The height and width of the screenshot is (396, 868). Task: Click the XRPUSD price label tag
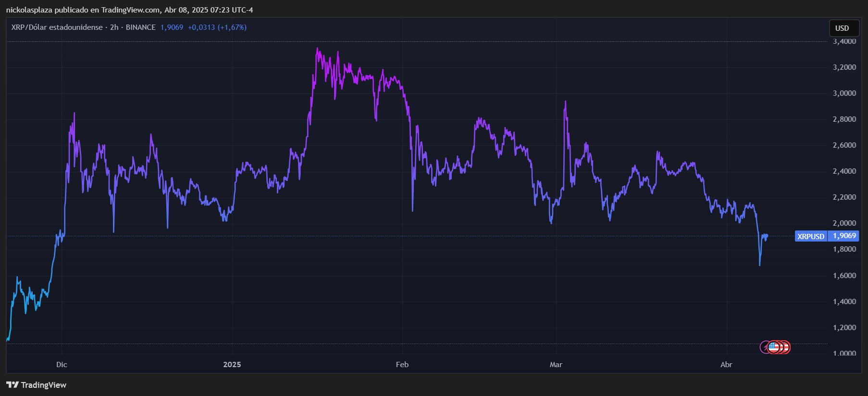click(x=811, y=236)
